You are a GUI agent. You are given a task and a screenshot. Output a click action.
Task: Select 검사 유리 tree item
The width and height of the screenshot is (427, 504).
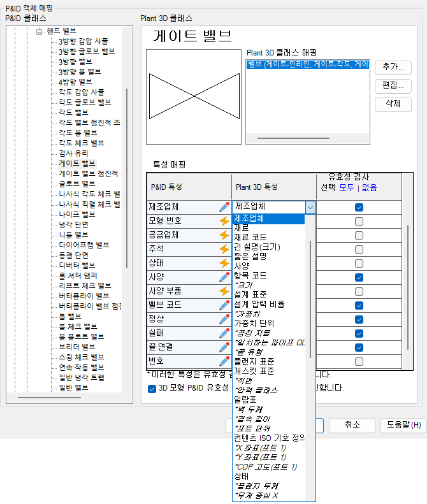pos(73,154)
